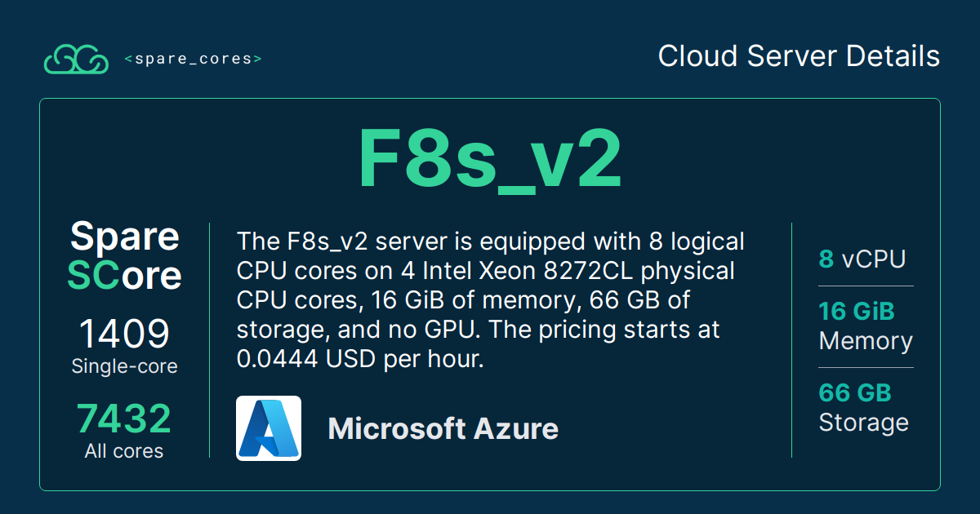
Task: Click the Memory label
Action: coord(865,341)
